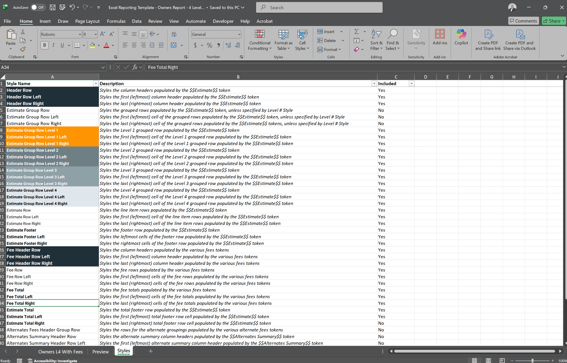Screen dimensions: 567x363
Task: Apply the Percent Style format
Action: (x=209, y=45)
